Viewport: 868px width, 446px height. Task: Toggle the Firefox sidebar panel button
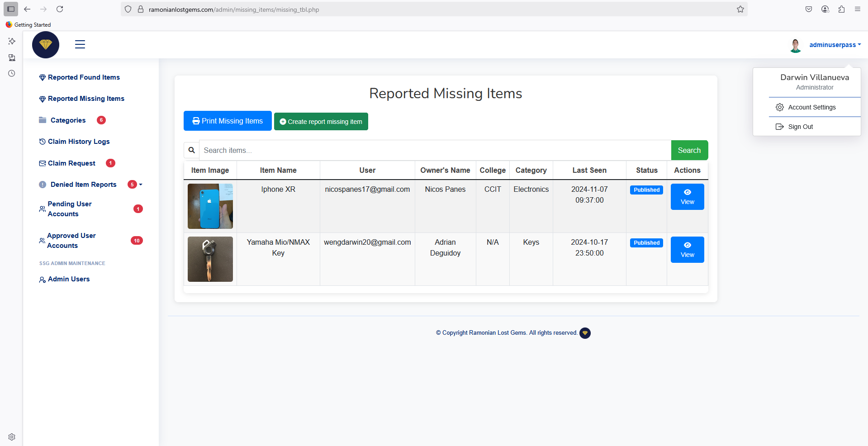pyautogui.click(x=11, y=9)
